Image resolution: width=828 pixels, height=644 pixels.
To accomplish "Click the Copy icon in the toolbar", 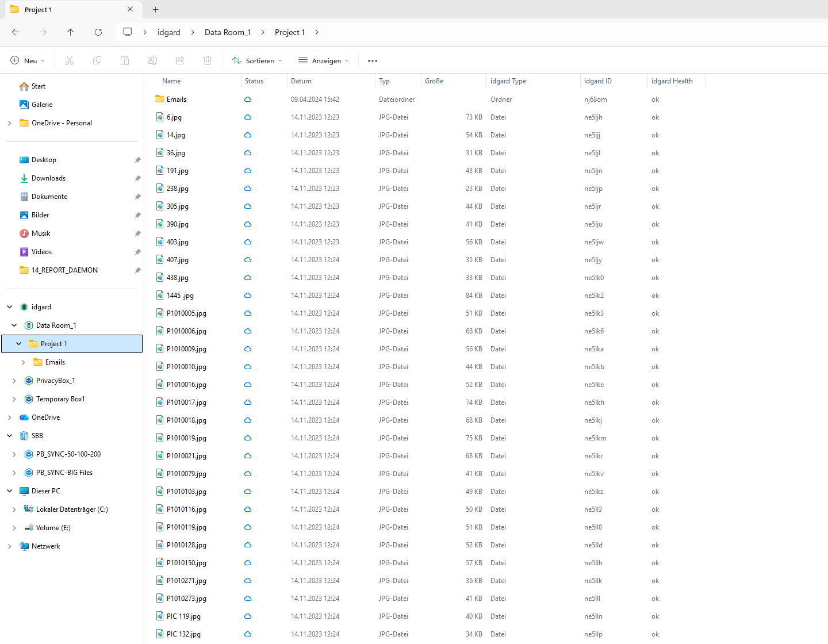I will [97, 60].
